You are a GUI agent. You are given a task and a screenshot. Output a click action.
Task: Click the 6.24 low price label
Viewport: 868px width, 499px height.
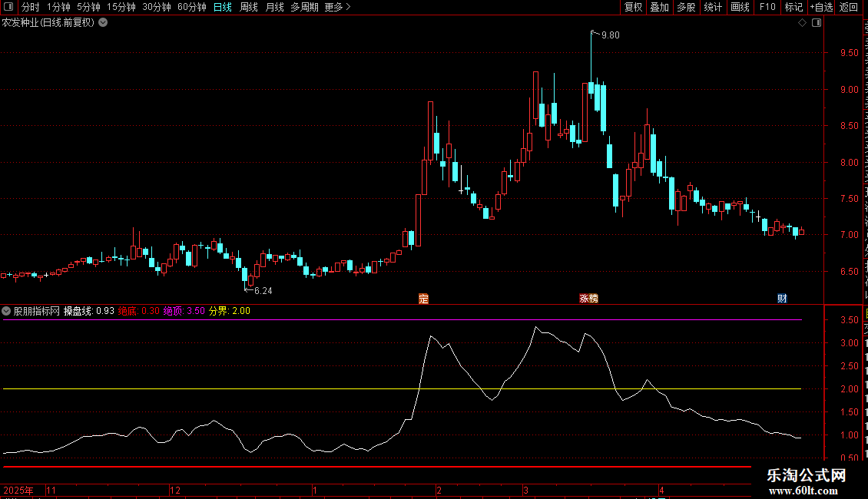click(263, 291)
